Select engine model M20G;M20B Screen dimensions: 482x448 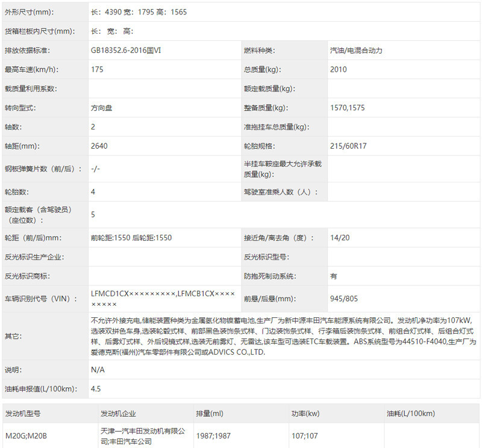point(26,436)
